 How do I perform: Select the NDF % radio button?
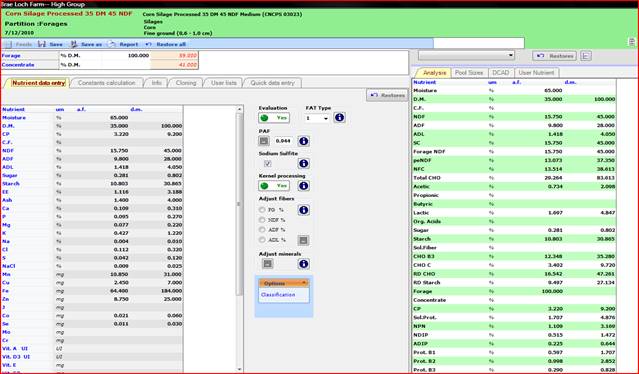point(262,220)
